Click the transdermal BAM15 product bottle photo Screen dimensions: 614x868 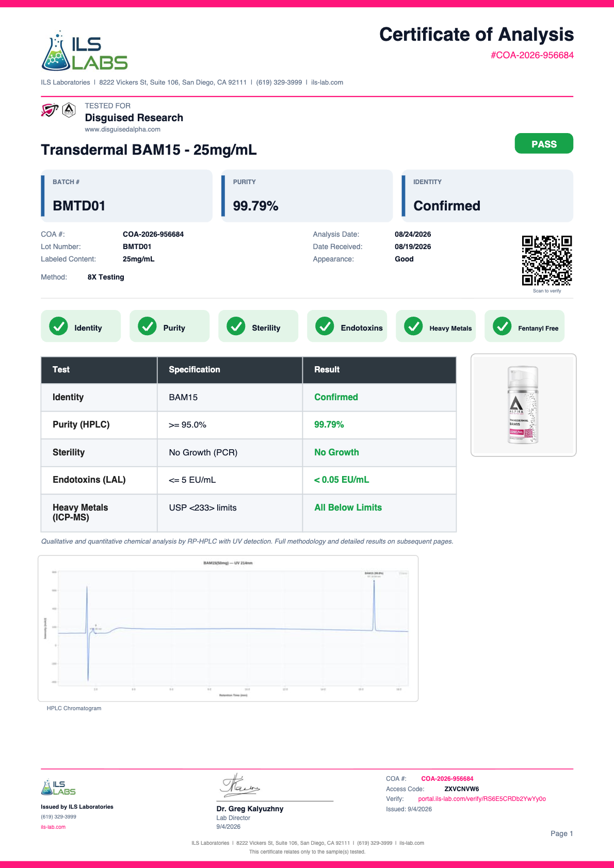tap(523, 405)
